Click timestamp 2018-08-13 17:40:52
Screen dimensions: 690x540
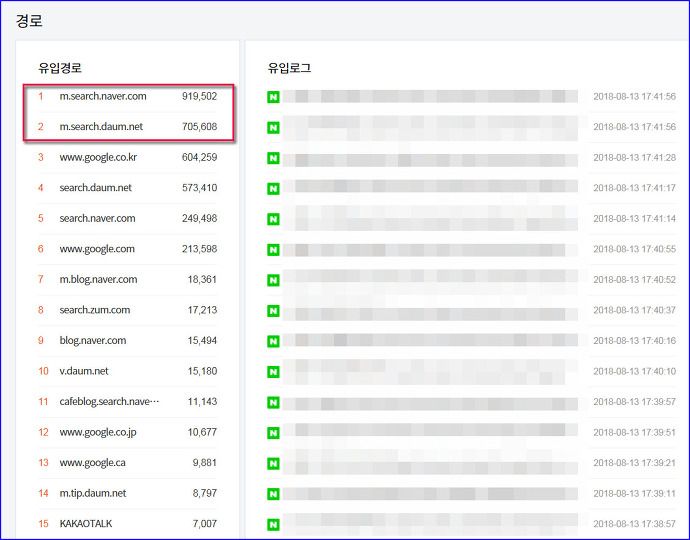(x=634, y=280)
